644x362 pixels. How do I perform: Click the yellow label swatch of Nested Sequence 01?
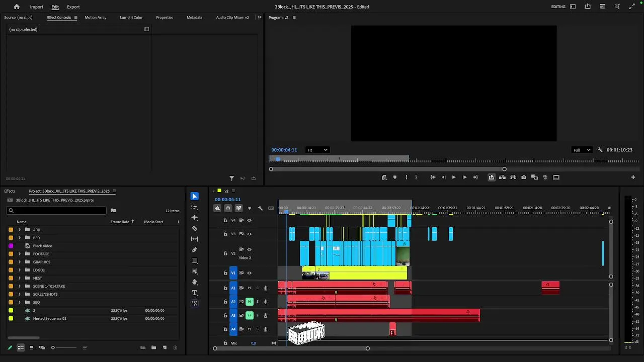click(11, 318)
